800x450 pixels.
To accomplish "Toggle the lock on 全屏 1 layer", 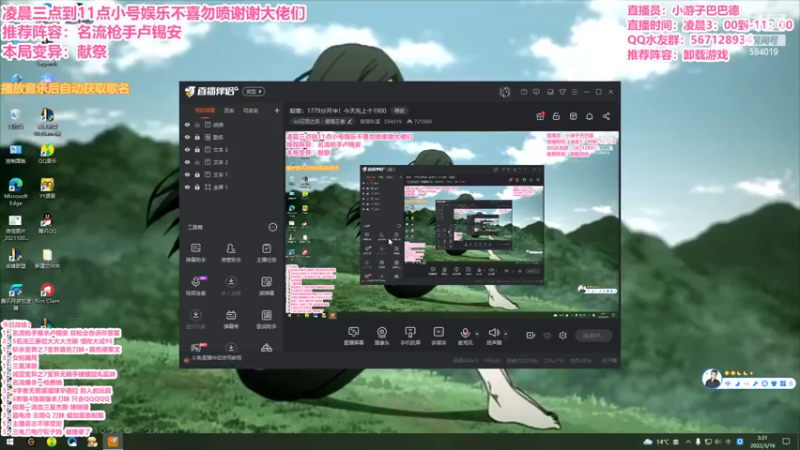I will pos(197,187).
